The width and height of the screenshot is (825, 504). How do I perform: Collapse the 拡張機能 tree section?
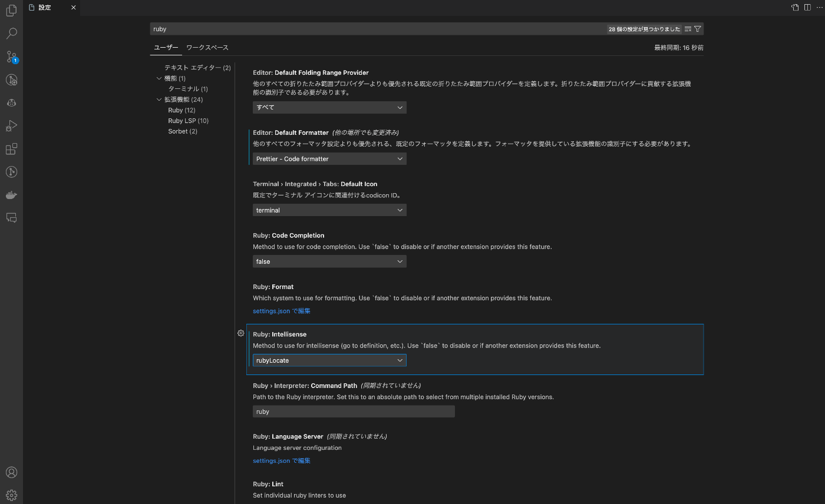click(x=159, y=99)
